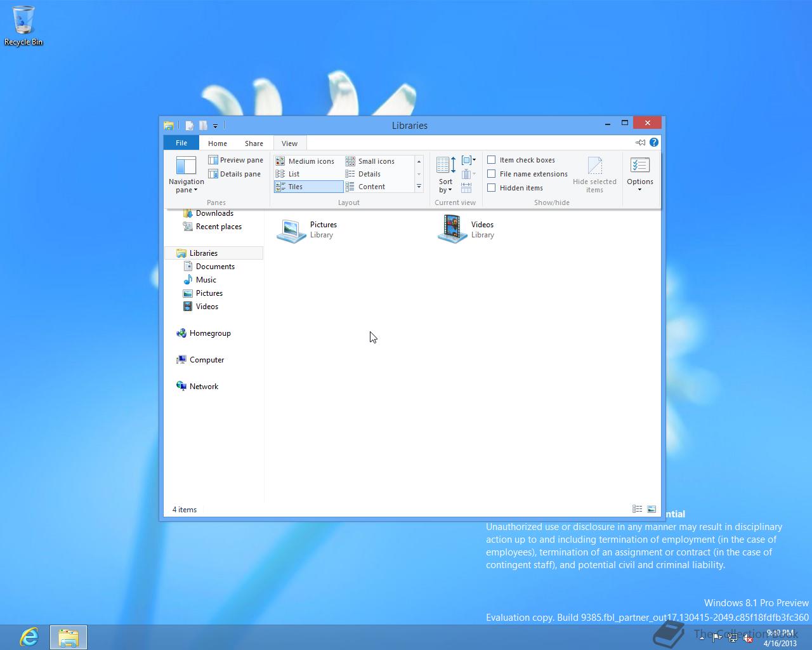Click the File Explorer taskbar button
This screenshot has width=812, height=650.
pyautogui.click(x=68, y=637)
